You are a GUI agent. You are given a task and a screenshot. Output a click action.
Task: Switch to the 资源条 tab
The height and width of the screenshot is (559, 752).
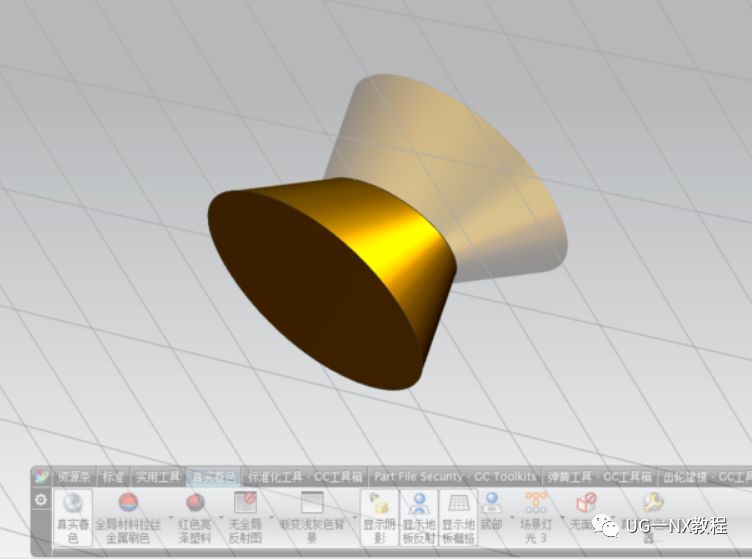74,477
